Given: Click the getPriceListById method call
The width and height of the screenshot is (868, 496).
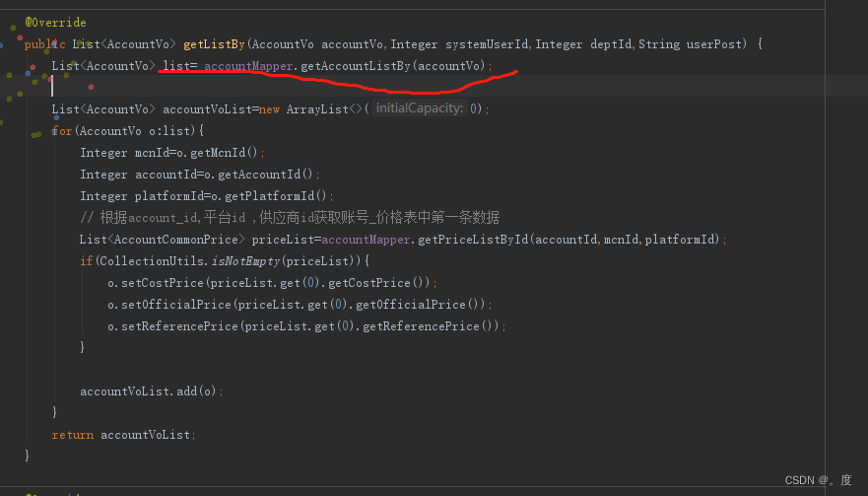Looking at the screenshot, I should pyautogui.click(x=473, y=240).
